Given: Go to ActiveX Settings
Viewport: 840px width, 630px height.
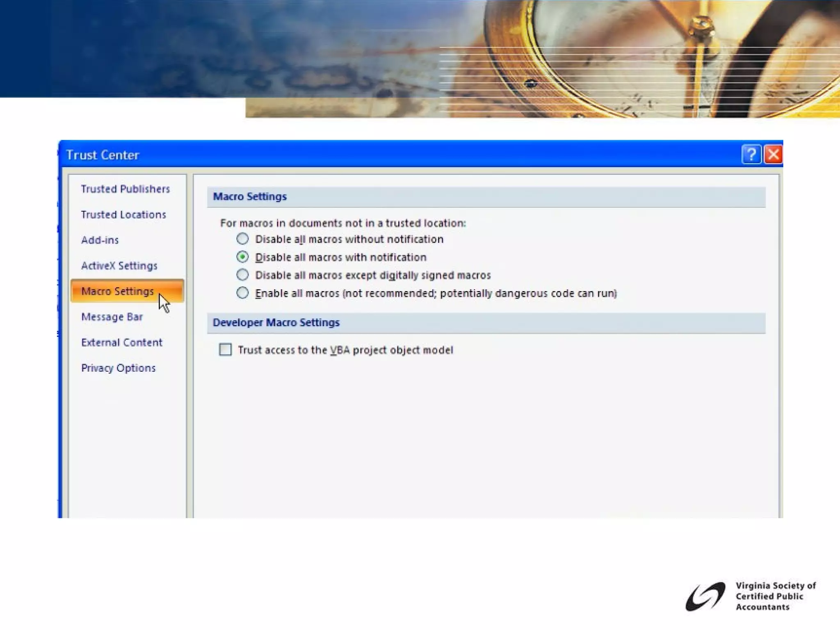Looking at the screenshot, I should pos(119,266).
